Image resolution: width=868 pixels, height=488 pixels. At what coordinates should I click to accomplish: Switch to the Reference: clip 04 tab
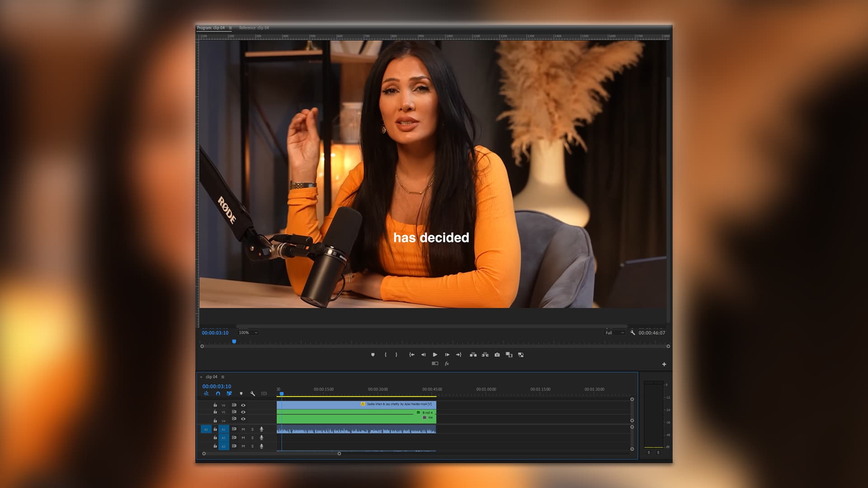(254, 28)
